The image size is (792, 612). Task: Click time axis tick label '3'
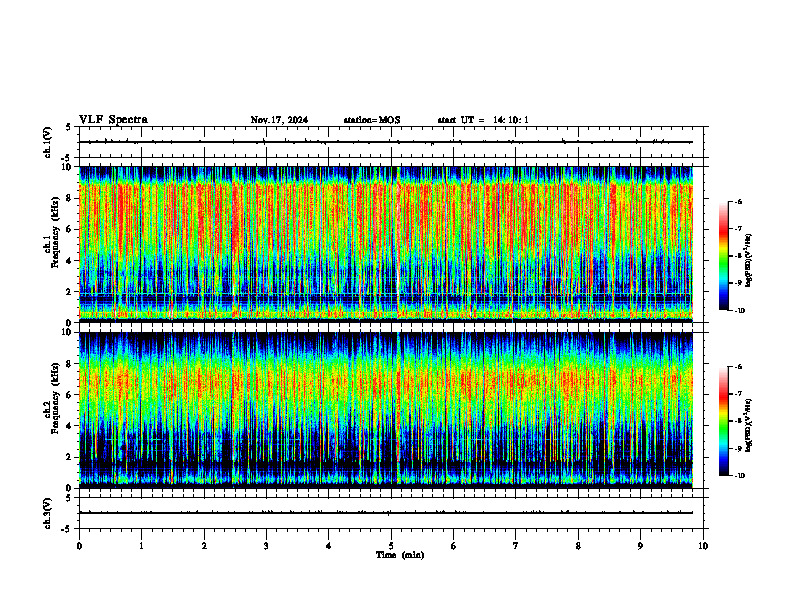266,546
